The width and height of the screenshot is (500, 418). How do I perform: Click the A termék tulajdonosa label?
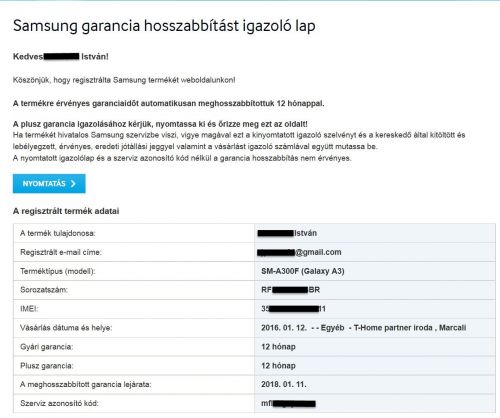point(58,233)
